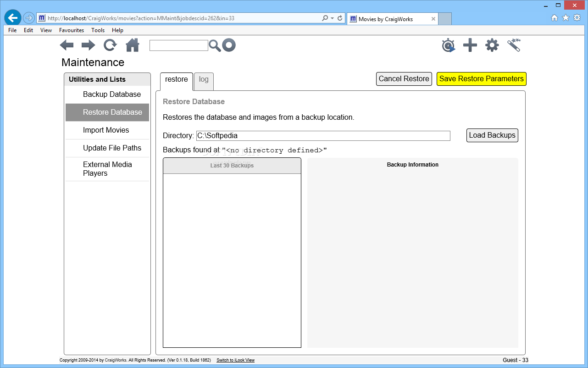Viewport: 588px width, 368px height.
Task: Select Restore Database in the sidebar
Action: coord(107,112)
